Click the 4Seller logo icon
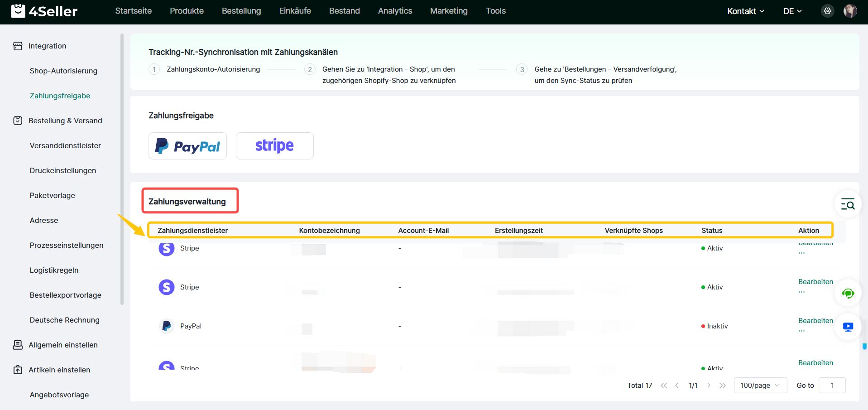868x410 pixels. tap(18, 11)
